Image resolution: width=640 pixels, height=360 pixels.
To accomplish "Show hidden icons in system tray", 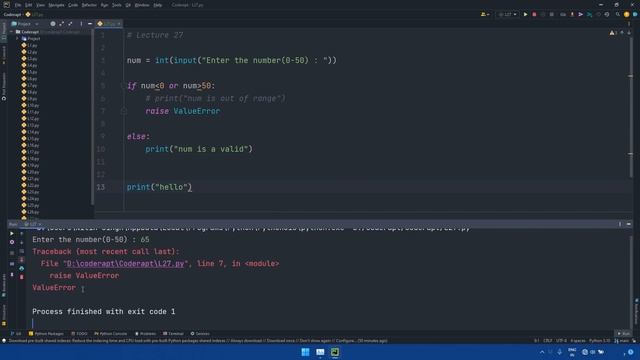I will tap(542, 352).
